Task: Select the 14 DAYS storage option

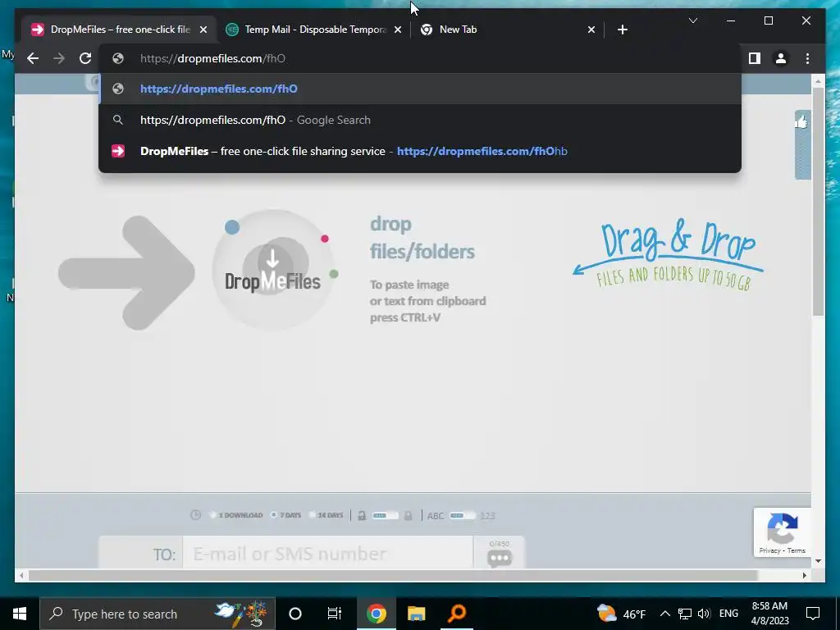Action: click(326, 515)
